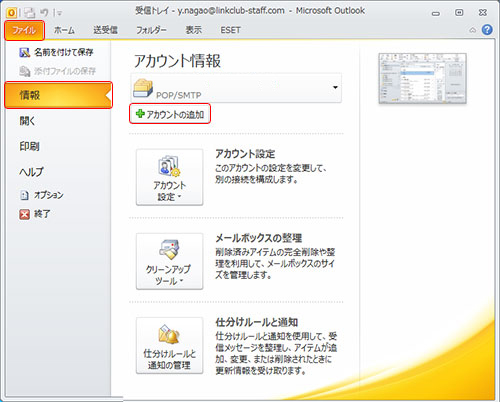Click the メールボックスの整理 heading text
The width and height of the screenshot is (500, 402).
(259, 238)
